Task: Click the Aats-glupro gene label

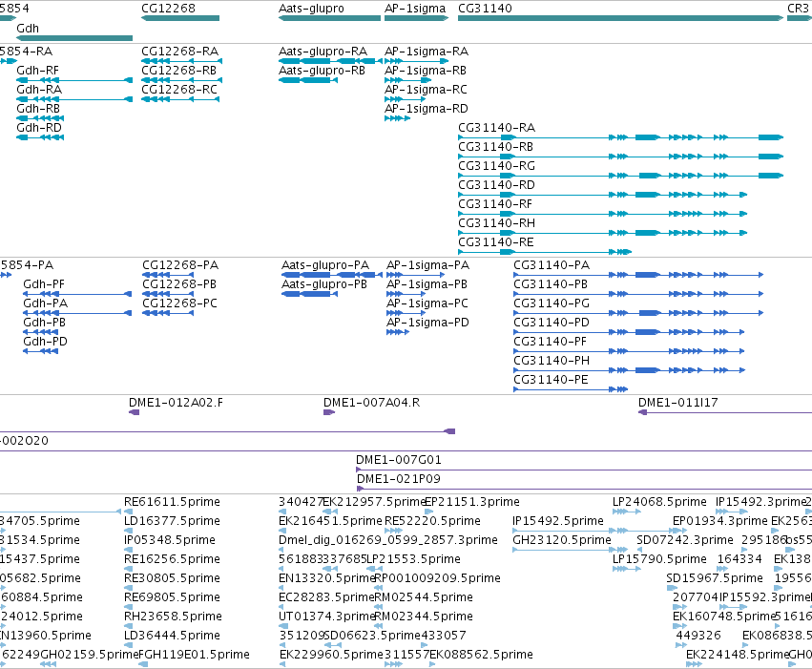Action: click(311, 9)
